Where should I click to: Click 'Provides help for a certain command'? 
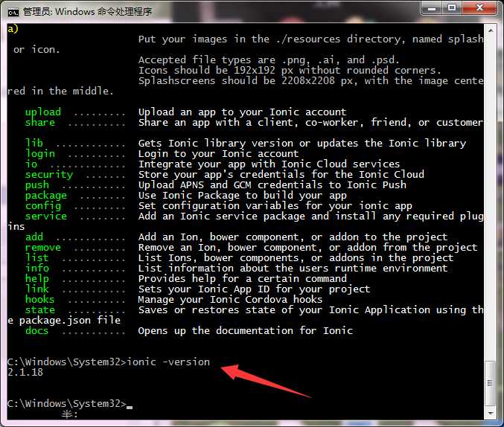[x=243, y=278]
